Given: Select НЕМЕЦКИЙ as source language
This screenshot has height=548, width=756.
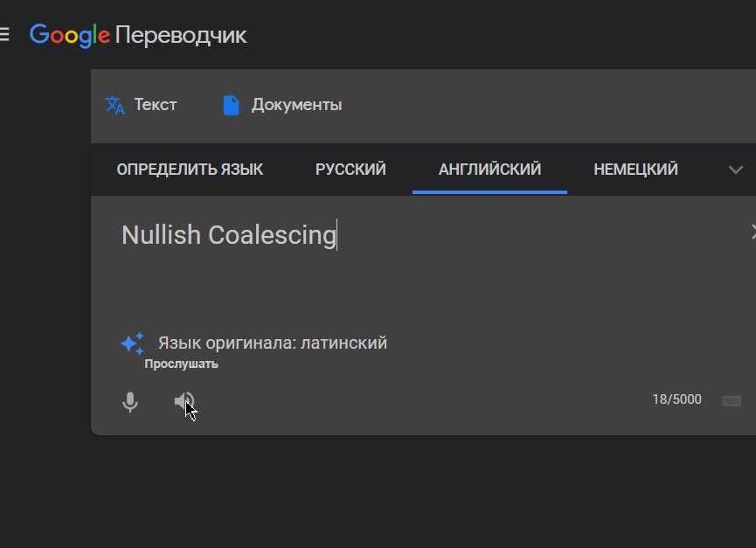Looking at the screenshot, I should 635,170.
